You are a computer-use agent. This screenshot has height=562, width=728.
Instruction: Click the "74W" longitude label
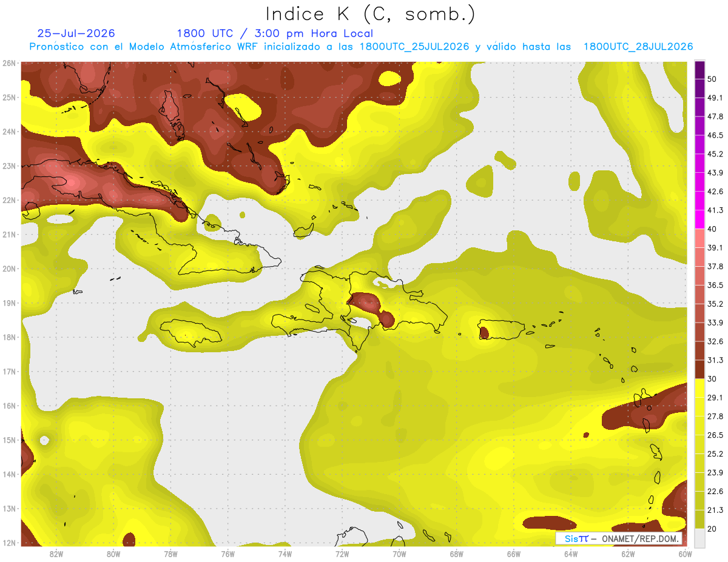tap(285, 554)
